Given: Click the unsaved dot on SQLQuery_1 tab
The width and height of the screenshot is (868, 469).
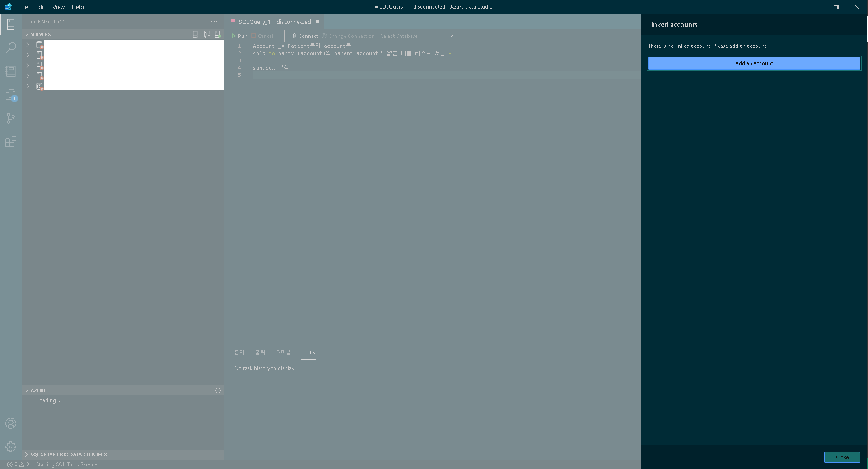Looking at the screenshot, I should tap(317, 22).
